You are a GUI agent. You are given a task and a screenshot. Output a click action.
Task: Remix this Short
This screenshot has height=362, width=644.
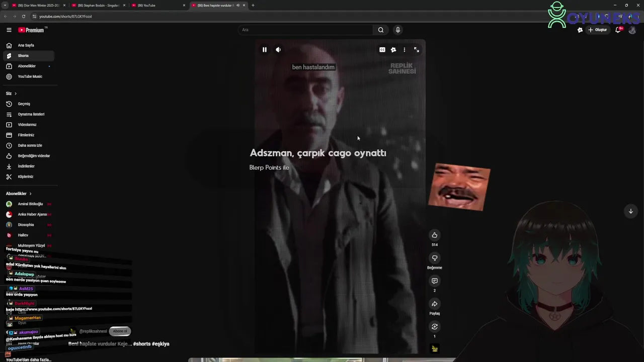point(435,327)
